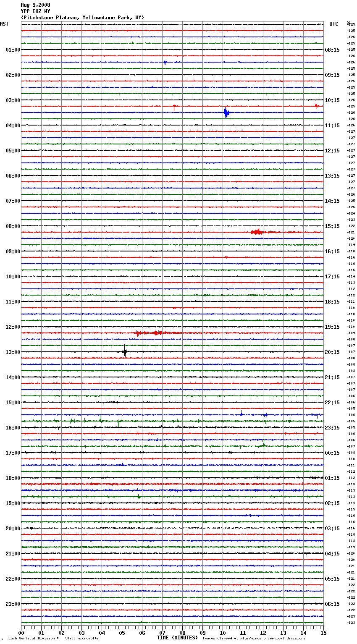
Task: Click the "UTC" column header
Action: pos(334,24)
